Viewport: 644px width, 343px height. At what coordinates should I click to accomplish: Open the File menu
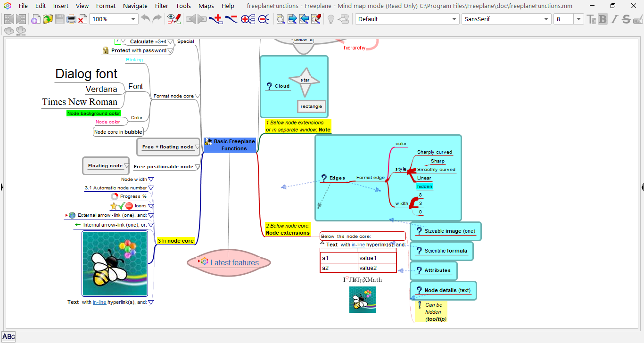point(24,6)
